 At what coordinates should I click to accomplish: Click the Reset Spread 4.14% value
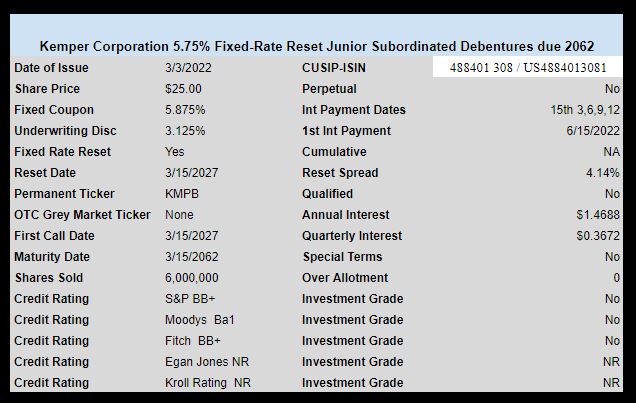click(603, 173)
